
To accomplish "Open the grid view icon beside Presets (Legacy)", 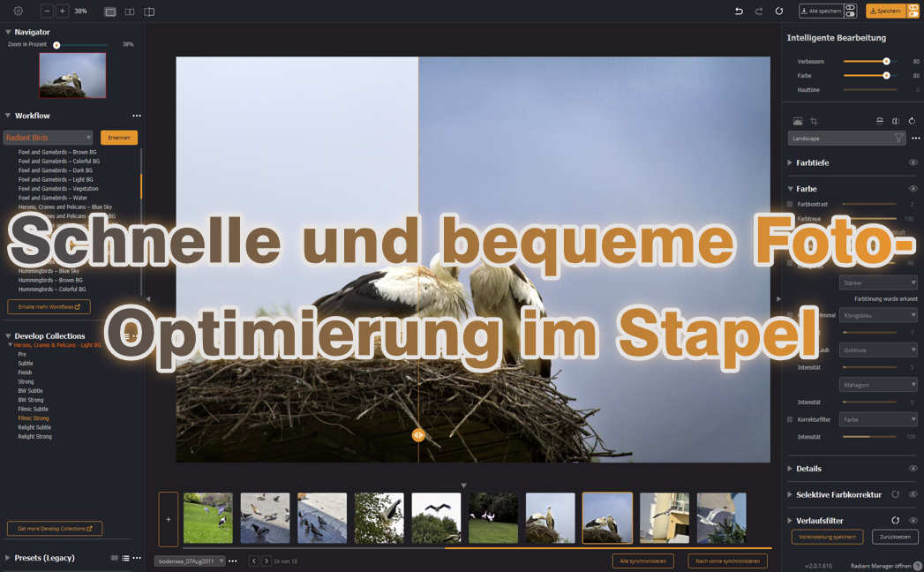I will [x=114, y=558].
